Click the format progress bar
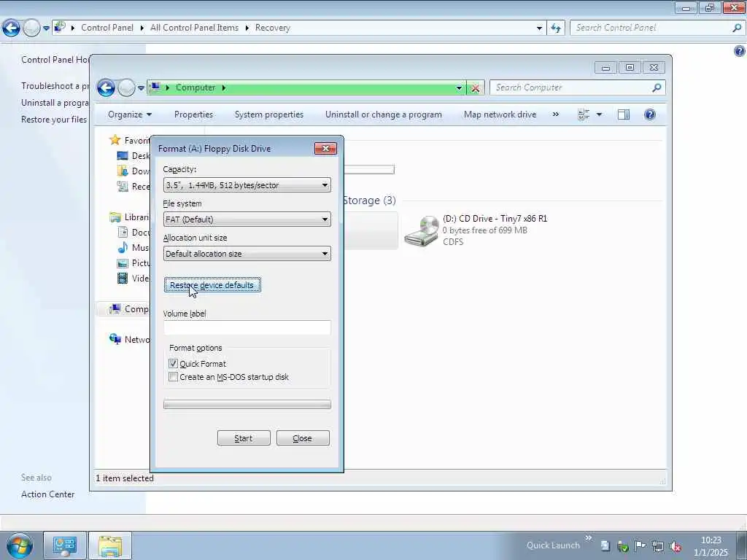 [247, 404]
